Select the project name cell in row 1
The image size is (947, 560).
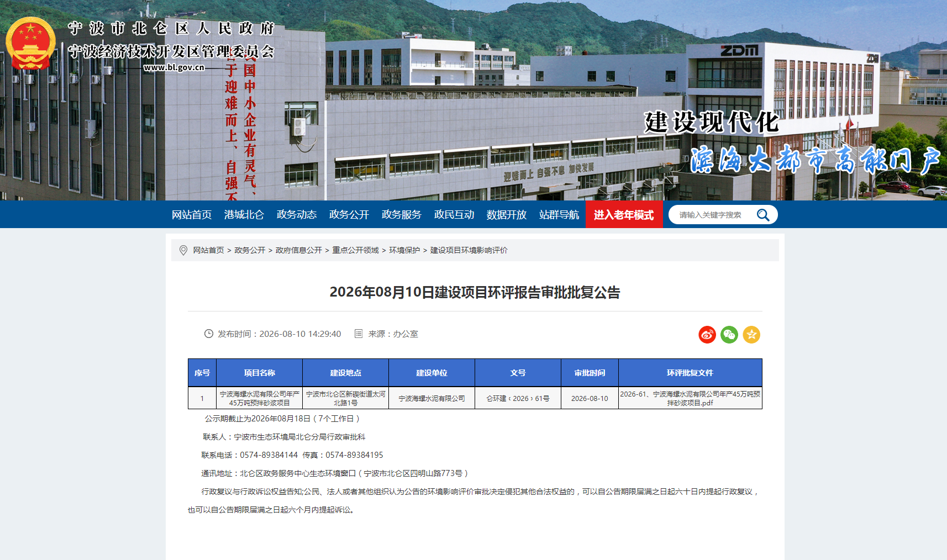260,398
